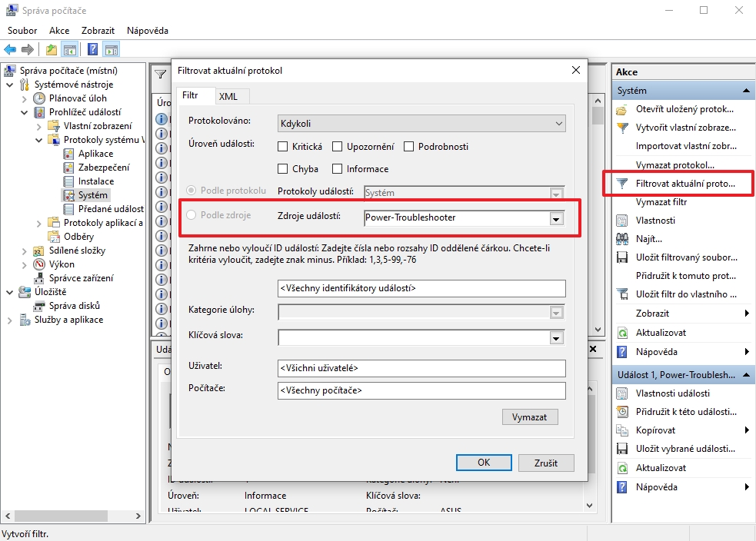Open the Soubor menu

click(x=22, y=30)
